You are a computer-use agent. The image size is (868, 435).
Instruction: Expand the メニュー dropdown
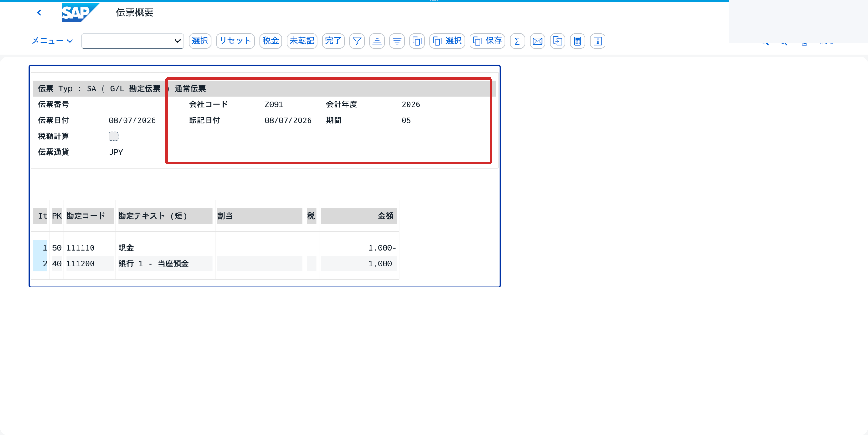tap(52, 41)
